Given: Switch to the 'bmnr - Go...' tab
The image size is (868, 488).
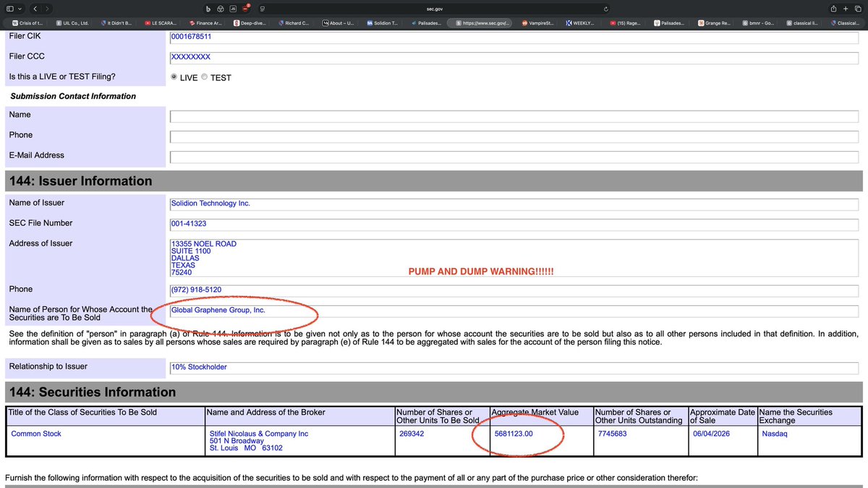Looking at the screenshot, I should point(759,23).
